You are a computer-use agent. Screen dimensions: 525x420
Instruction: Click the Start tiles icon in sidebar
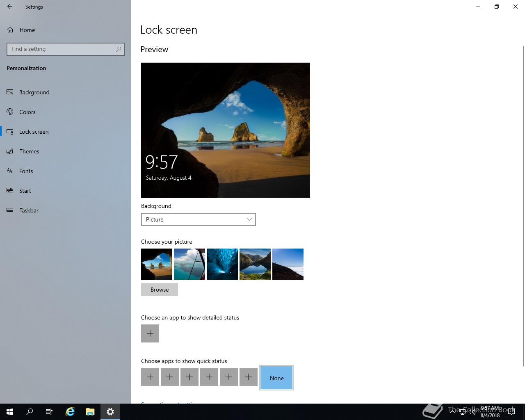[10, 191]
